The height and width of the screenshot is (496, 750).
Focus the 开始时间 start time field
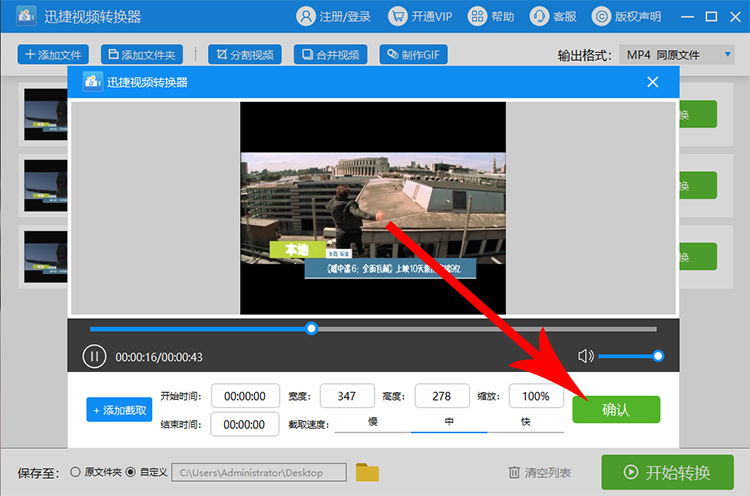click(245, 396)
